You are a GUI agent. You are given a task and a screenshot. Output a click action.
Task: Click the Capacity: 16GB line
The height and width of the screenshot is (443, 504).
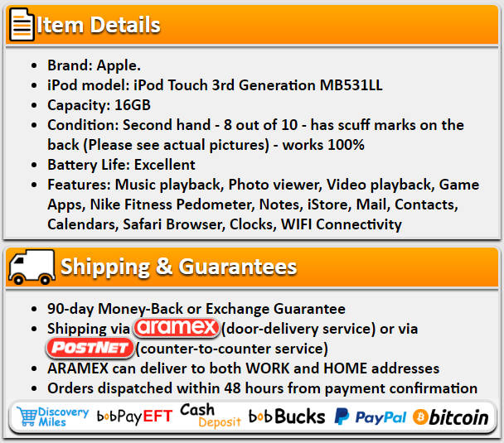[x=99, y=105]
